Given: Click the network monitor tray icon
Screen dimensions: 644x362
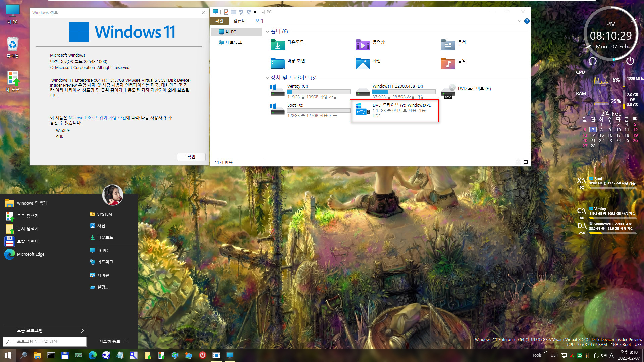Looking at the screenshot, I should coord(564,355).
